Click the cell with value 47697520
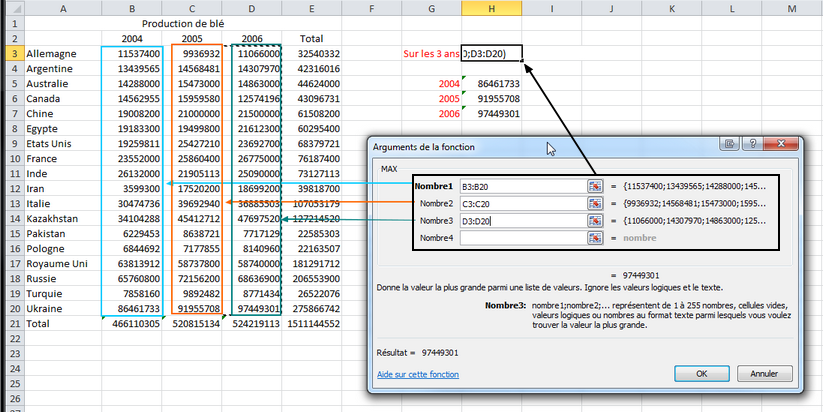The width and height of the screenshot is (823, 412). 252,218
